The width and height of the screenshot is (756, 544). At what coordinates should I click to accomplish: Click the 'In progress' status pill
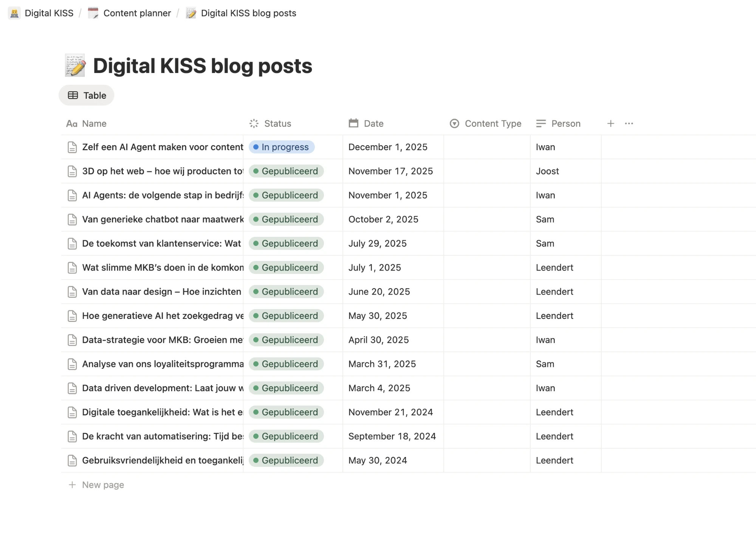tap(281, 147)
